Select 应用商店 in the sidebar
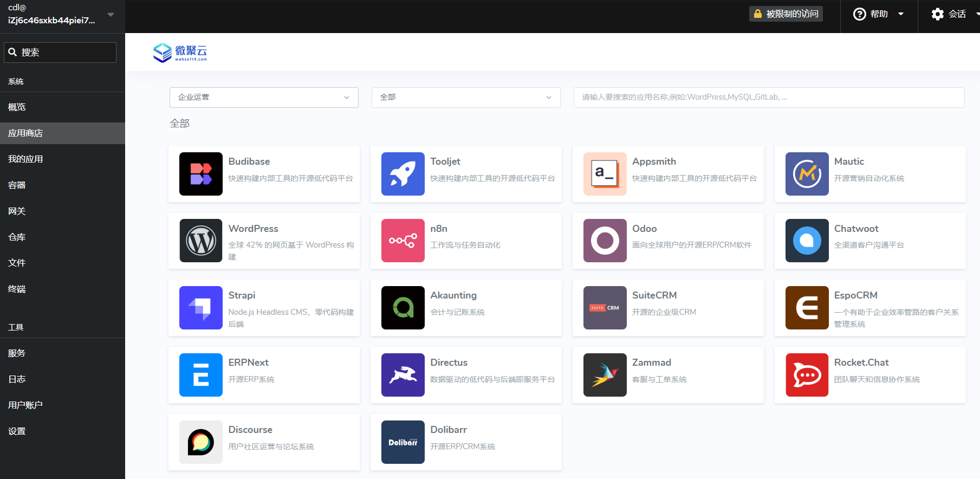 [62, 133]
